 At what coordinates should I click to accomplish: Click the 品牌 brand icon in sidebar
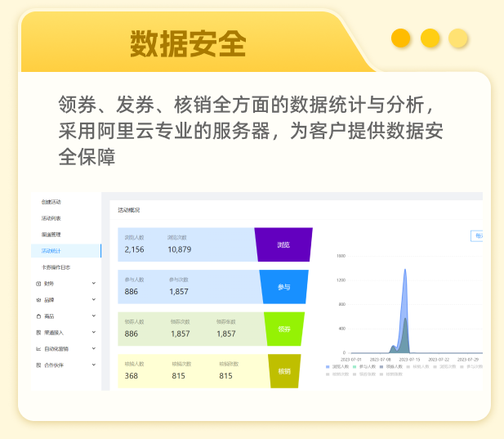coord(38,300)
